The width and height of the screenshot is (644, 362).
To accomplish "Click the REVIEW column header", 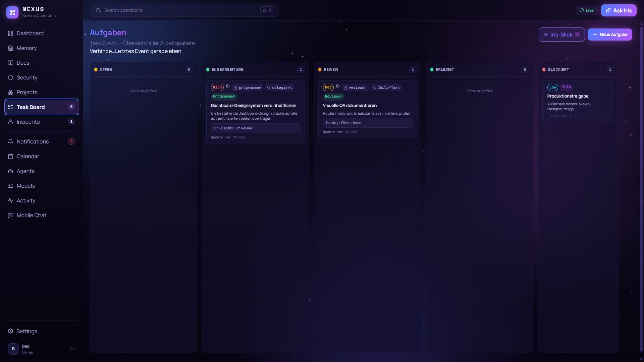I will click(368, 69).
